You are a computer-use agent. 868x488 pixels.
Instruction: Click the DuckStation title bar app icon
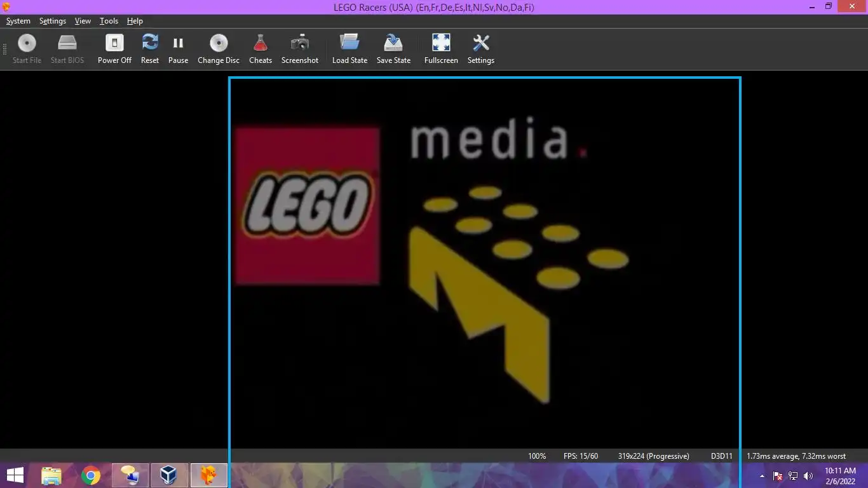coord(6,7)
